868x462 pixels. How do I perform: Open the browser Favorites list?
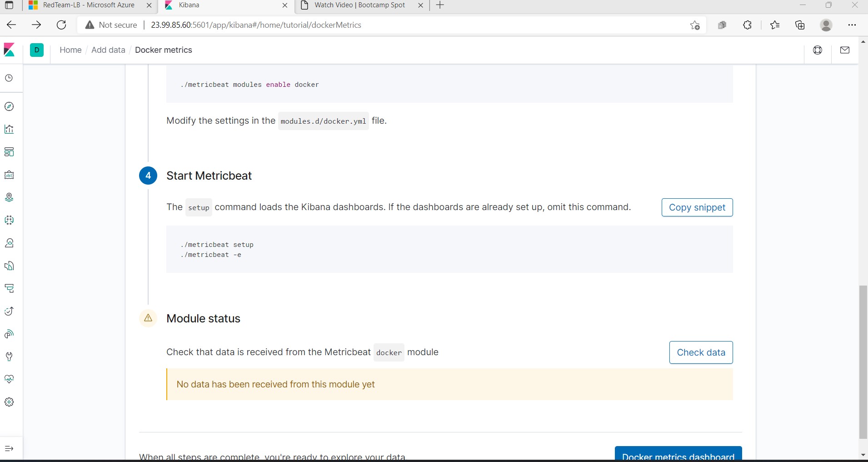pos(775,25)
